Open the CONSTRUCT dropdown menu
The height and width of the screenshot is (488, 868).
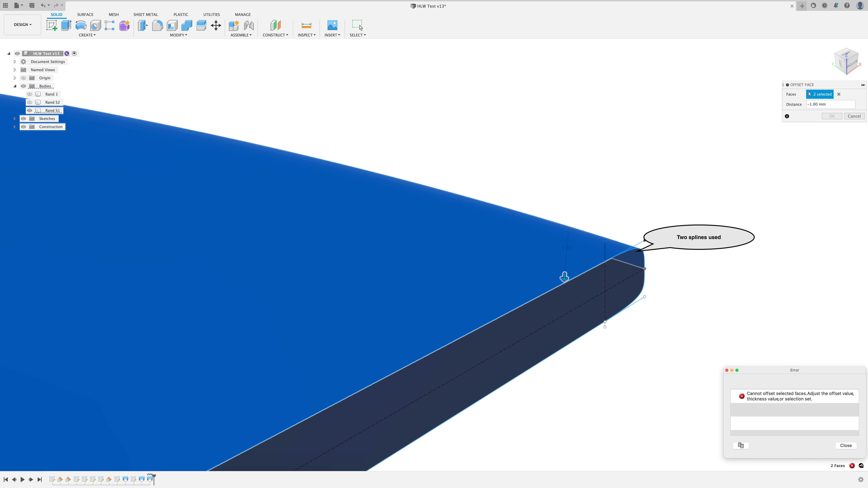pyautogui.click(x=275, y=35)
